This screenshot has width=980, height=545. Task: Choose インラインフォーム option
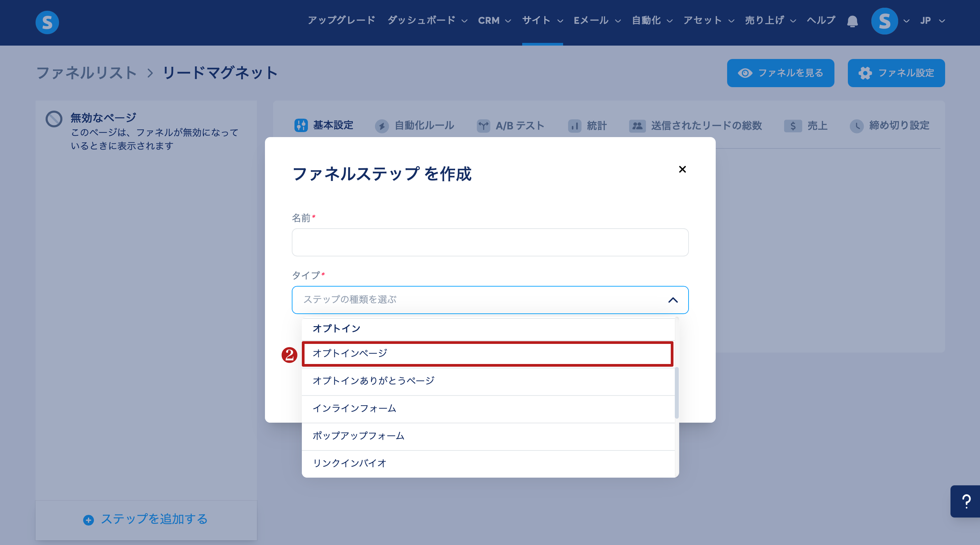(x=488, y=409)
